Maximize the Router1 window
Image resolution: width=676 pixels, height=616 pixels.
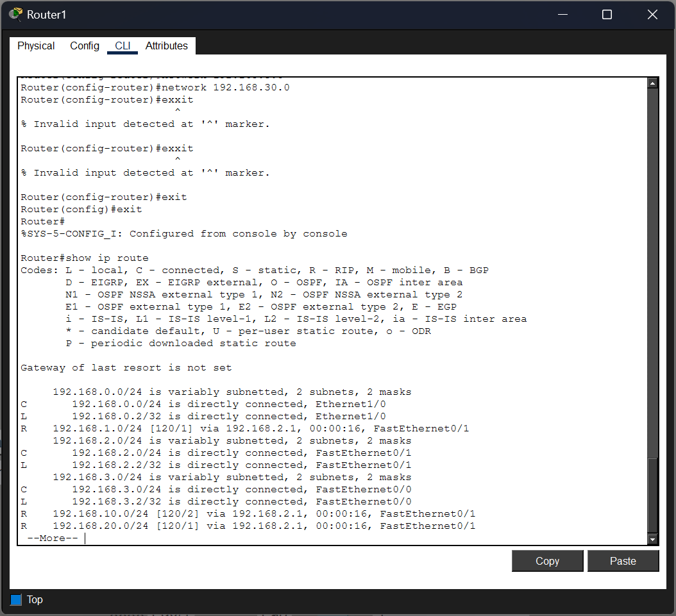(x=607, y=15)
